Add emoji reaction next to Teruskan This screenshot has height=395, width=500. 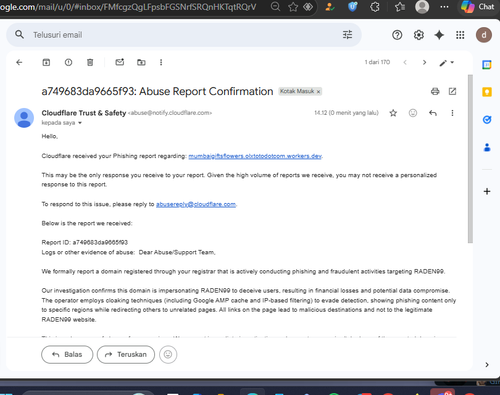pyautogui.click(x=168, y=354)
